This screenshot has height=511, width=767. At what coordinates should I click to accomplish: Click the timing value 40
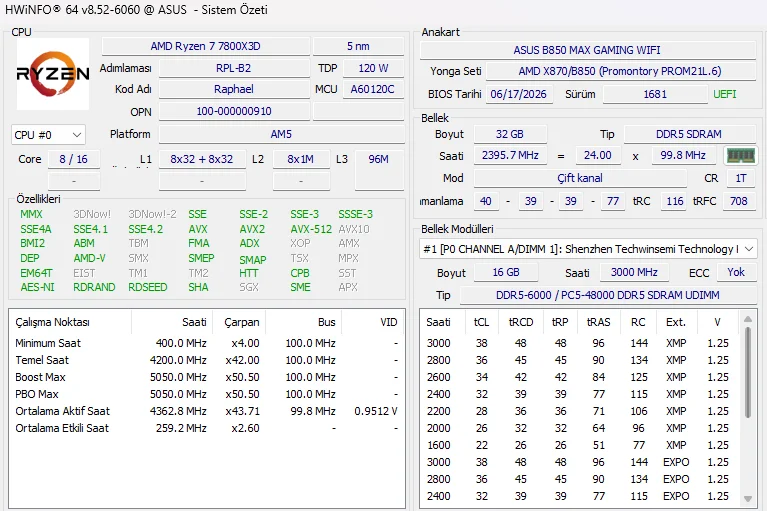[x=486, y=201]
